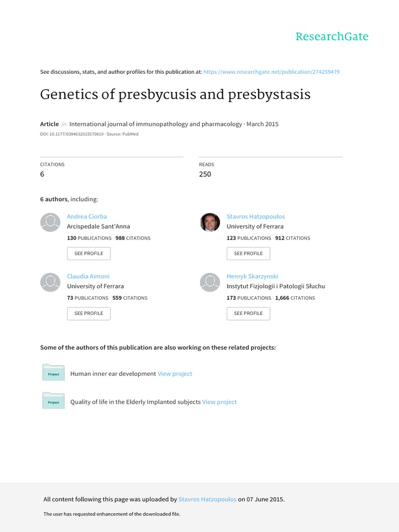Click Andrea Ciorba's avatar placeholder icon

tap(50, 222)
